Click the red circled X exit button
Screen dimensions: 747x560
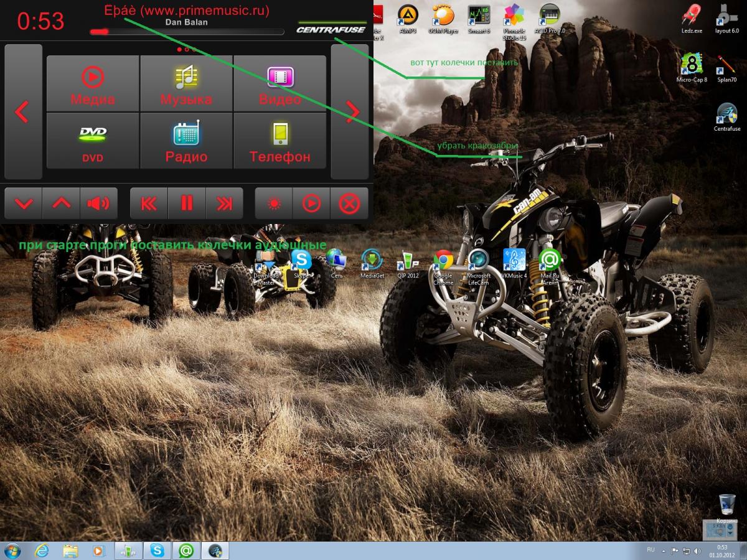[x=349, y=203]
